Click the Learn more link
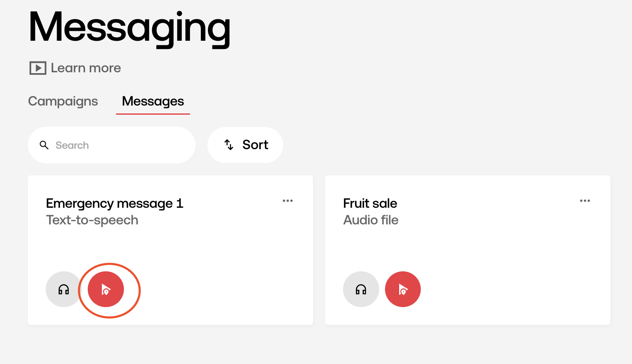This screenshot has width=632, height=364. click(86, 68)
